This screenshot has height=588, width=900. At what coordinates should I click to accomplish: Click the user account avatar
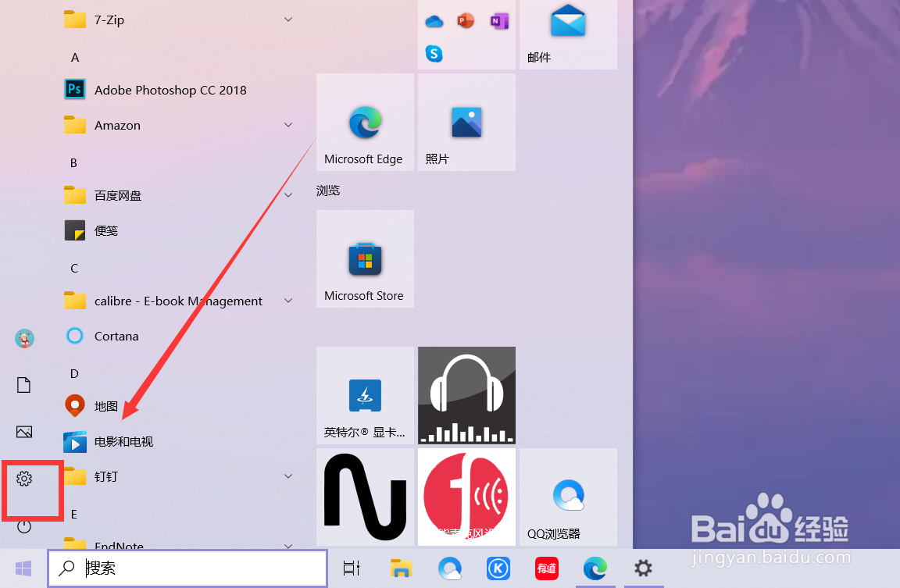24,338
